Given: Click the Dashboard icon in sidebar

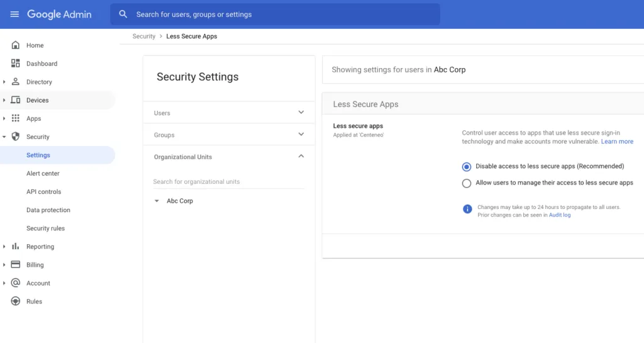Looking at the screenshot, I should tap(16, 64).
